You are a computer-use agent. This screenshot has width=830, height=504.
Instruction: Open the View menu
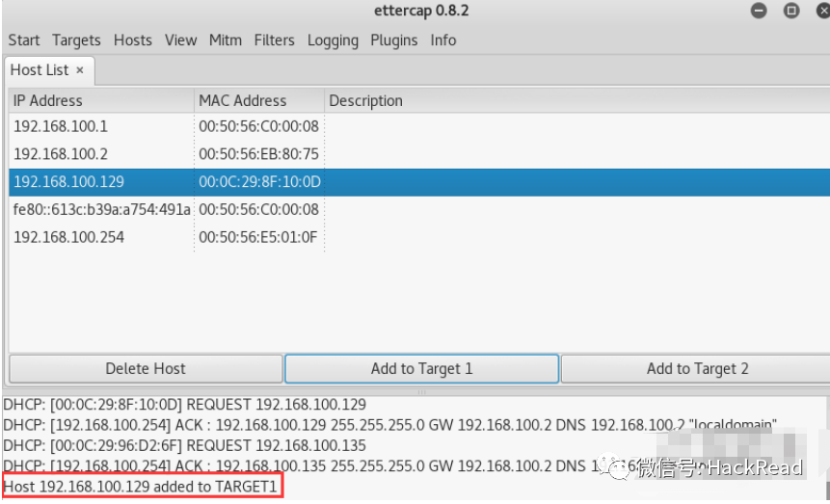180,40
